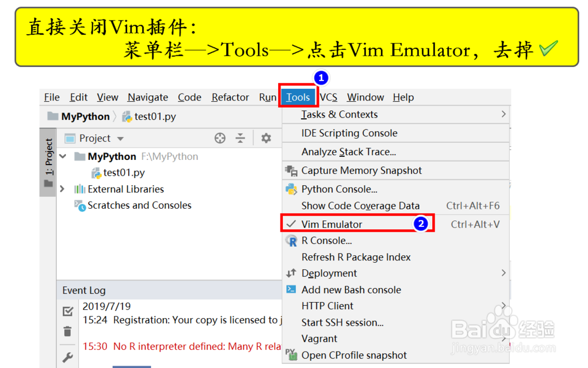The image size is (588, 368).
Task: Open the Deployment submenu
Action: click(x=396, y=273)
